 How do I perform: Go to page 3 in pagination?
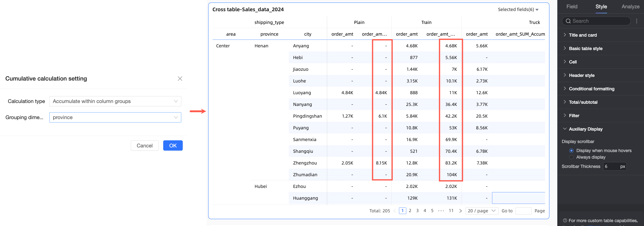click(x=417, y=211)
